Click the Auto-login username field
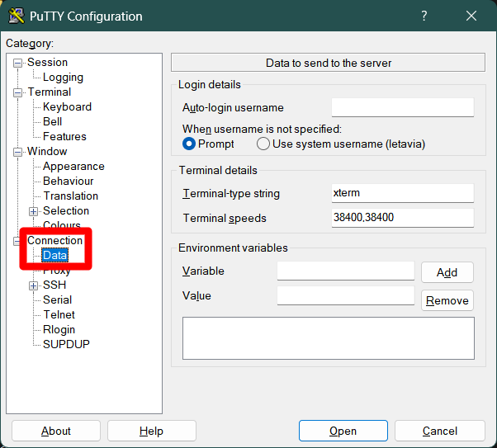497x448 pixels. 403,107
